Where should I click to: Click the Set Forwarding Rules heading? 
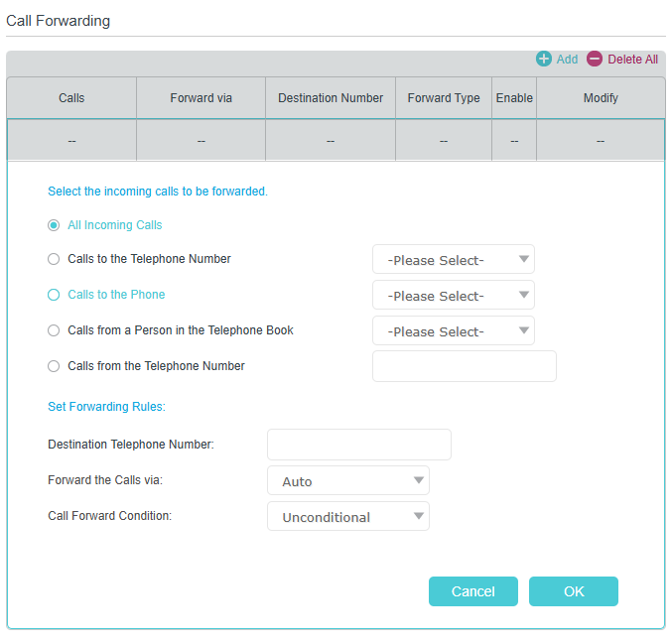click(x=106, y=407)
